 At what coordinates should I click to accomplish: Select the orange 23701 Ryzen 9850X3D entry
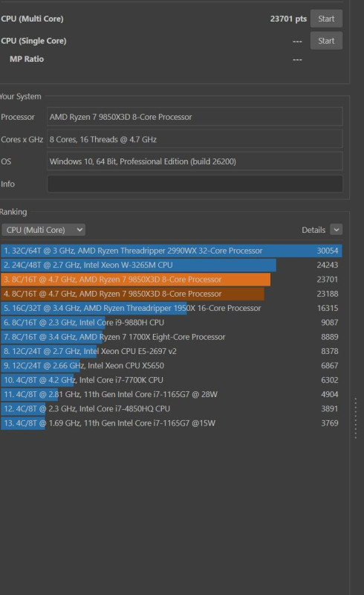(x=172, y=280)
